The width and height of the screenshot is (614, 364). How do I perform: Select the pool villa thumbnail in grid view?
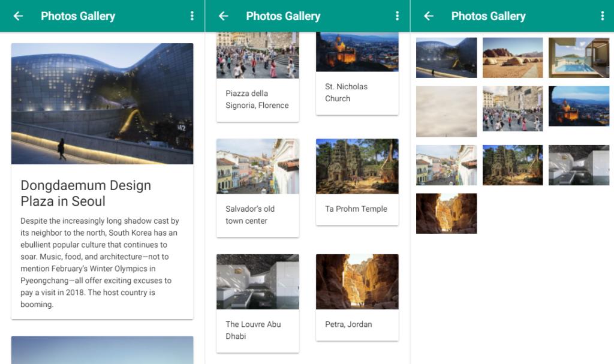[579, 58]
